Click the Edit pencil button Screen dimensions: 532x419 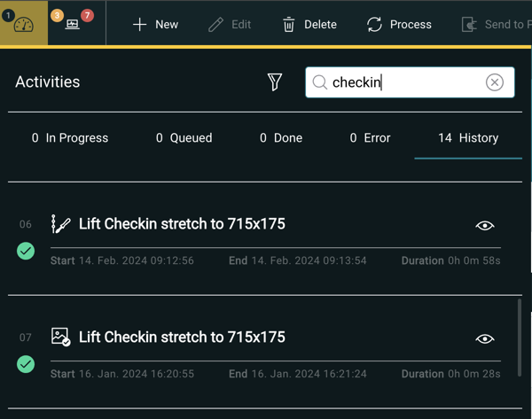pyautogui.click(x=230, y=24)
